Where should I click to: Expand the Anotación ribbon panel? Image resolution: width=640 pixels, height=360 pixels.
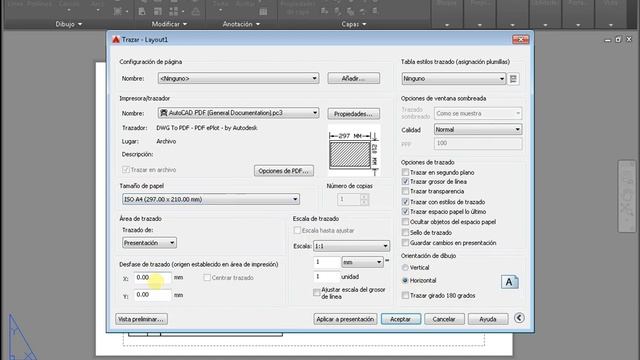tap(241, 24)
